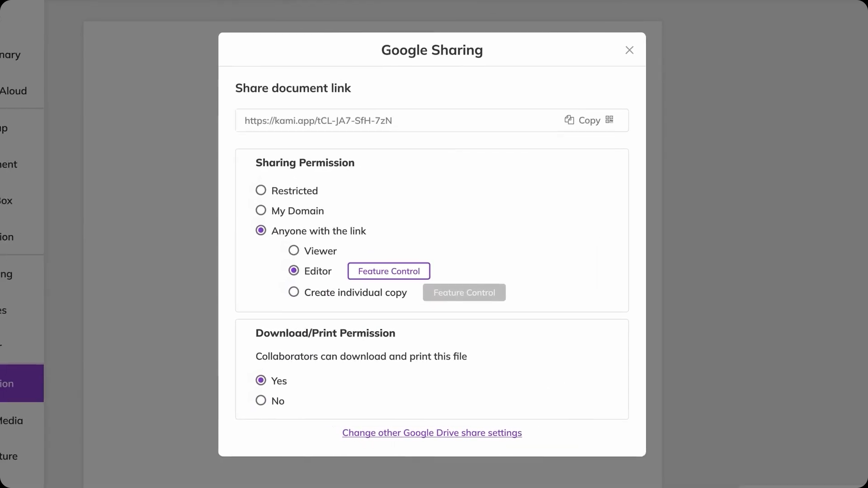Open the Aloud sidebar item
868x488 pixels.
pos(13,91)
